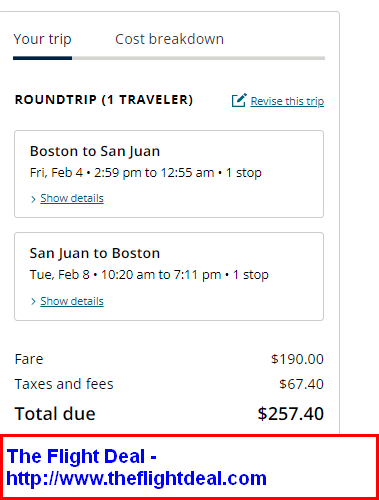Click the $67.40 taxes amount
The image size is (379, 500).
pos(301,384)
